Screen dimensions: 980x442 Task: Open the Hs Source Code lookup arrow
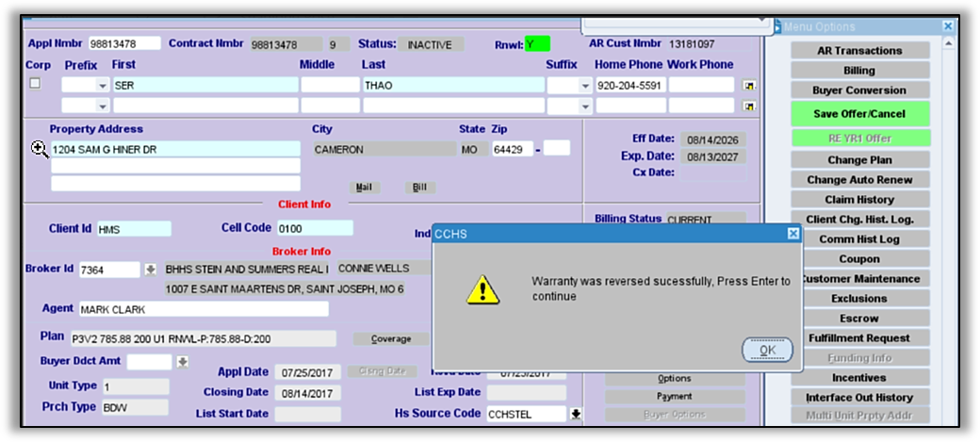(x=576, y=414)
